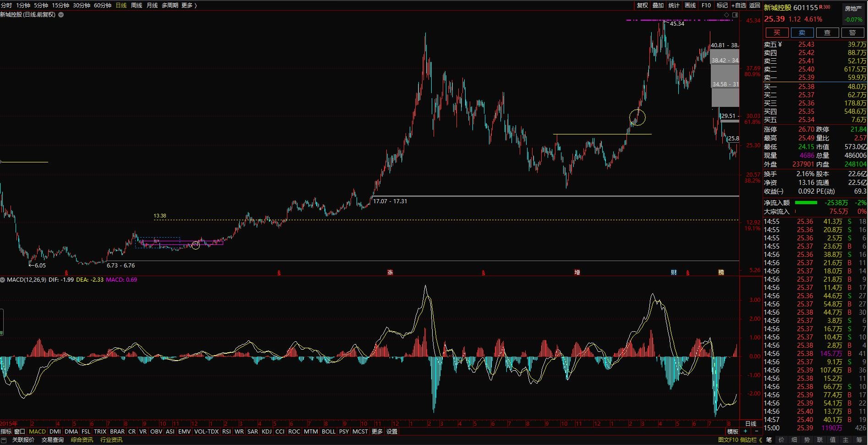Click the 涨 event marker on the chart baseline
The height and width of the screenshot is (445, 868).
point(390,273)
